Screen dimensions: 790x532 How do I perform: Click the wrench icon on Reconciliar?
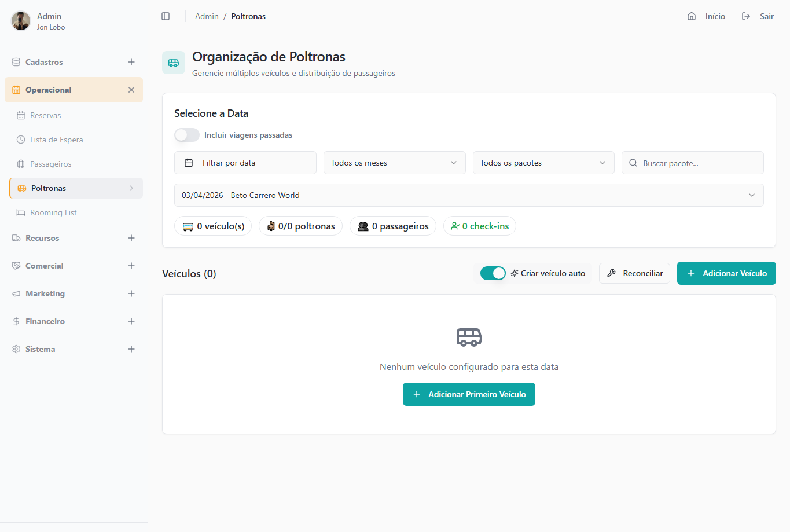(x=611, y=273)
